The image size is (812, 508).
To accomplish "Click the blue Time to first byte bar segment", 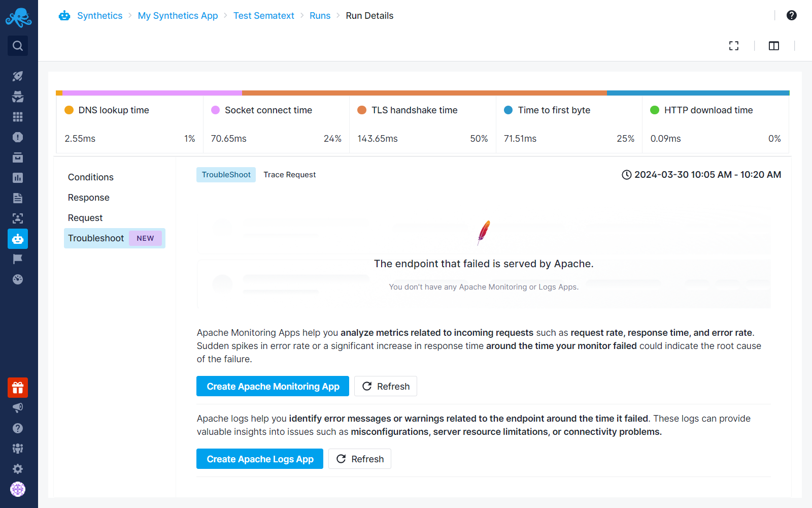I will point(698,93).
